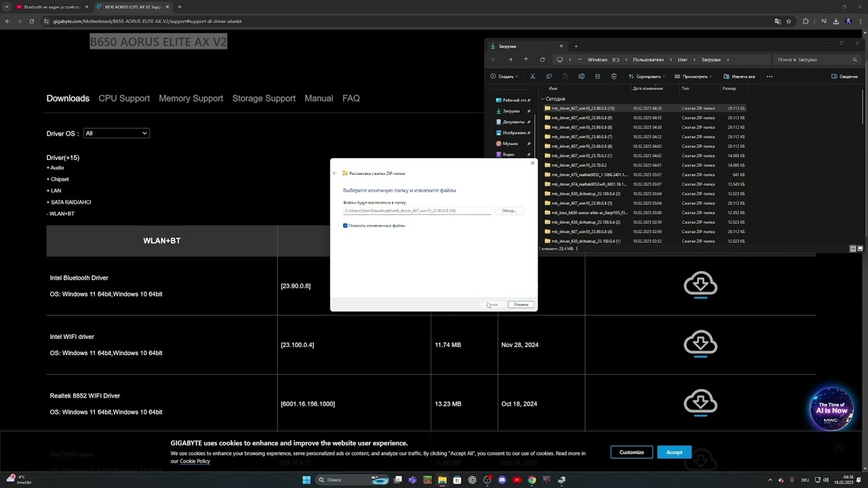Open the Cookie Policy link

pos(195,462)
